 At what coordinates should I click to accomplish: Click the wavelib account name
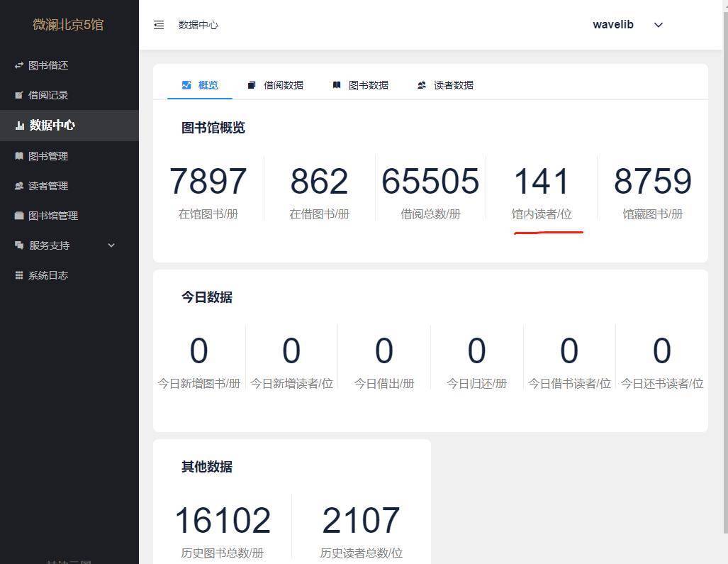613,25
